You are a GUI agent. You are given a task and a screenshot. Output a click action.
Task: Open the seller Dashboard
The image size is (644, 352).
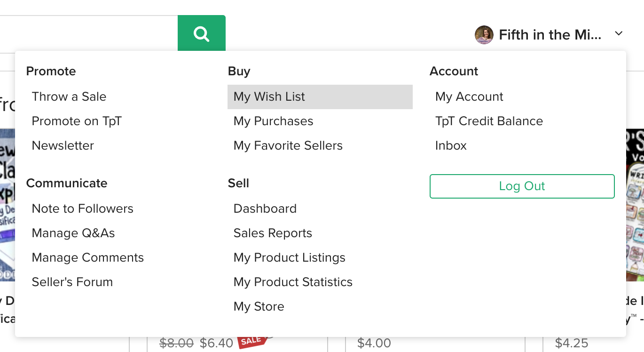click(x=265, y=209)
